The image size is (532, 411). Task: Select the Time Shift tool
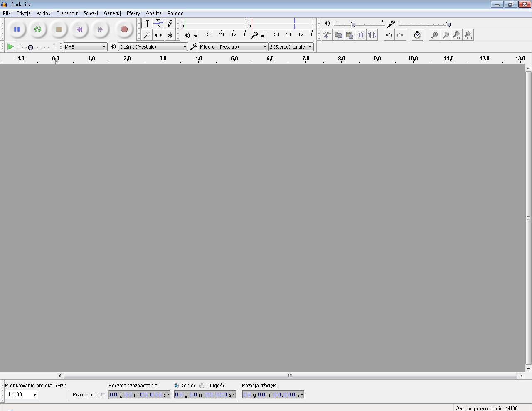tap(158, 35)
